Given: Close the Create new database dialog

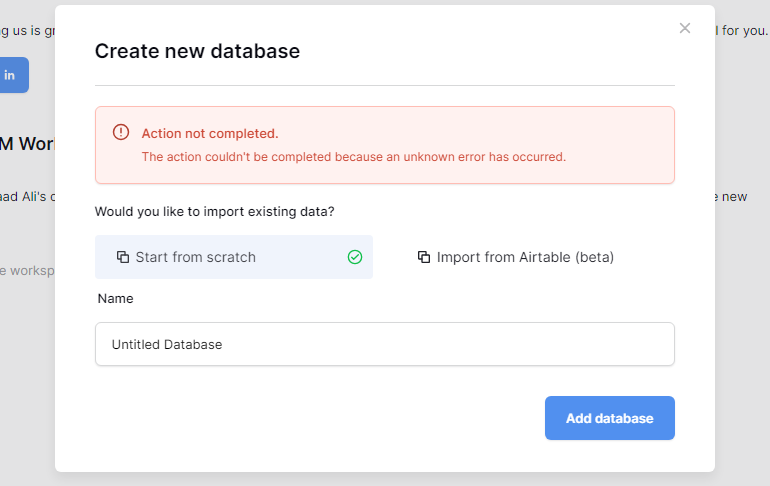Looking at the screenshot, I should (x=685, y=28).
